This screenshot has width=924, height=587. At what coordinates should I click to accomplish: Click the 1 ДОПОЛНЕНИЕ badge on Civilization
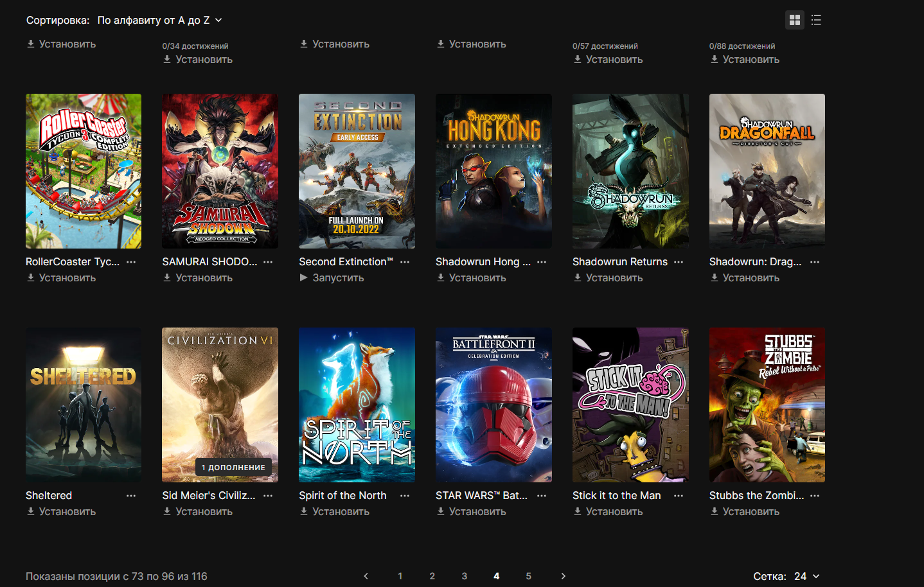pos(233,468)
